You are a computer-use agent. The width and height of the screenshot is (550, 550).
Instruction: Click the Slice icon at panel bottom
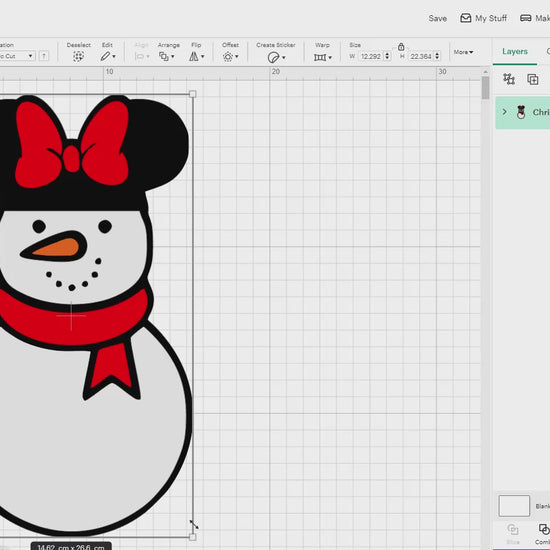pyautogui.click(x=513, y=529)
